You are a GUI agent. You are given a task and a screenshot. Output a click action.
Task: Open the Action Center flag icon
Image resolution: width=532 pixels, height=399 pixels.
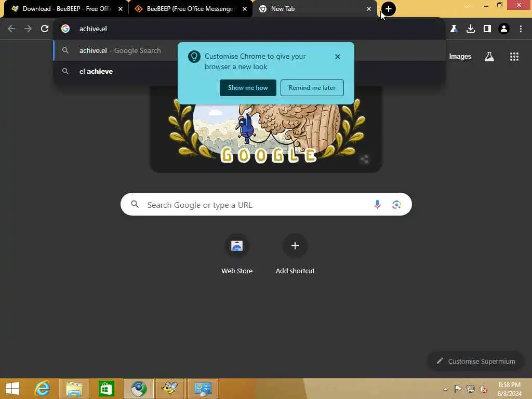pos(458,389)
